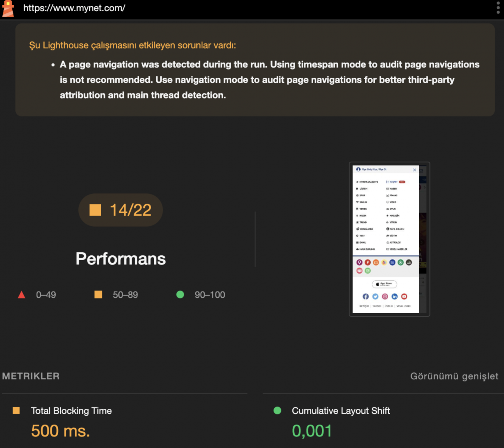The width and height of the screenshot is (504, 448).
Task: Click the green circle beside Cumulative Layout Shift
Action: (277, 411)
